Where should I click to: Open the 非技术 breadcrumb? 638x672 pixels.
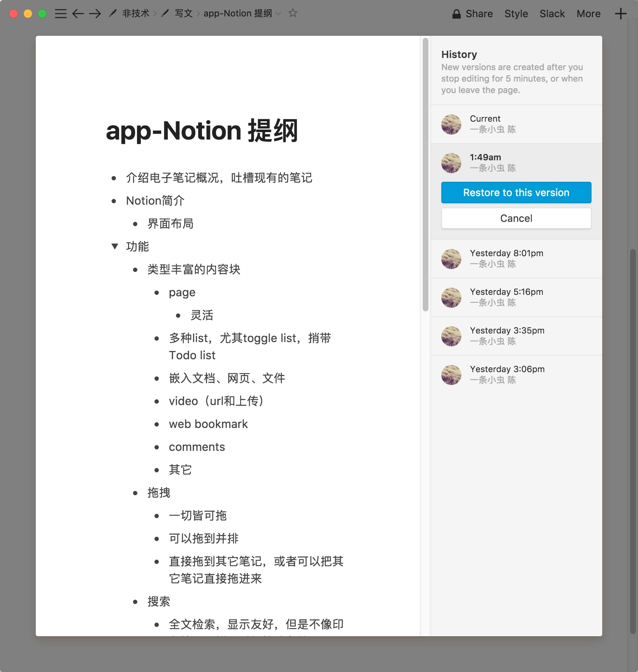point(136,14)
